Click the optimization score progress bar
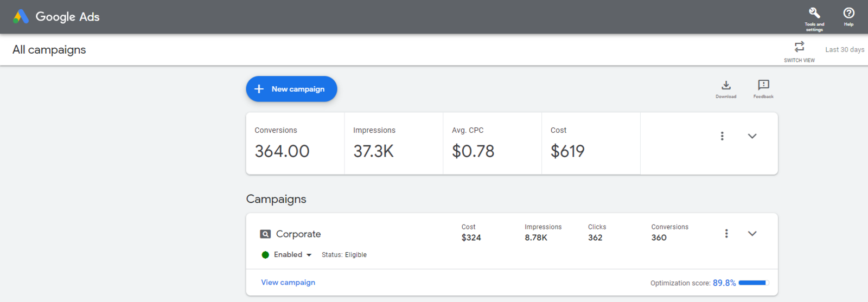The width and height of the screenshot is (868, 302). 754,283
